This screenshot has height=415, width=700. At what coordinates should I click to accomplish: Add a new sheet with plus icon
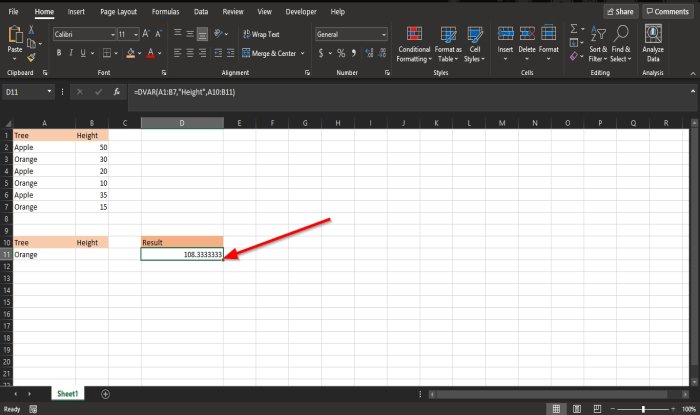coord(105,394)
